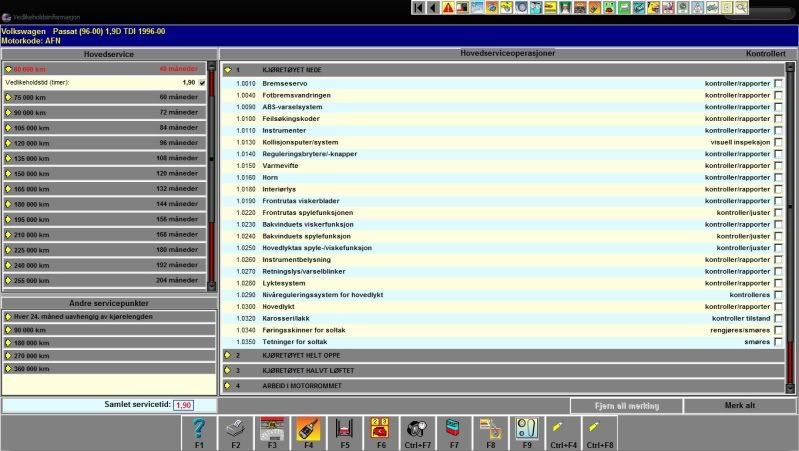Click the Merk alt button

tap(742, 406)
